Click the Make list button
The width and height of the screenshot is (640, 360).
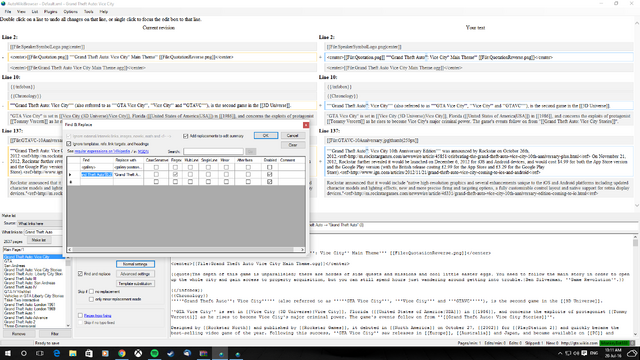[x=39, y=240]
